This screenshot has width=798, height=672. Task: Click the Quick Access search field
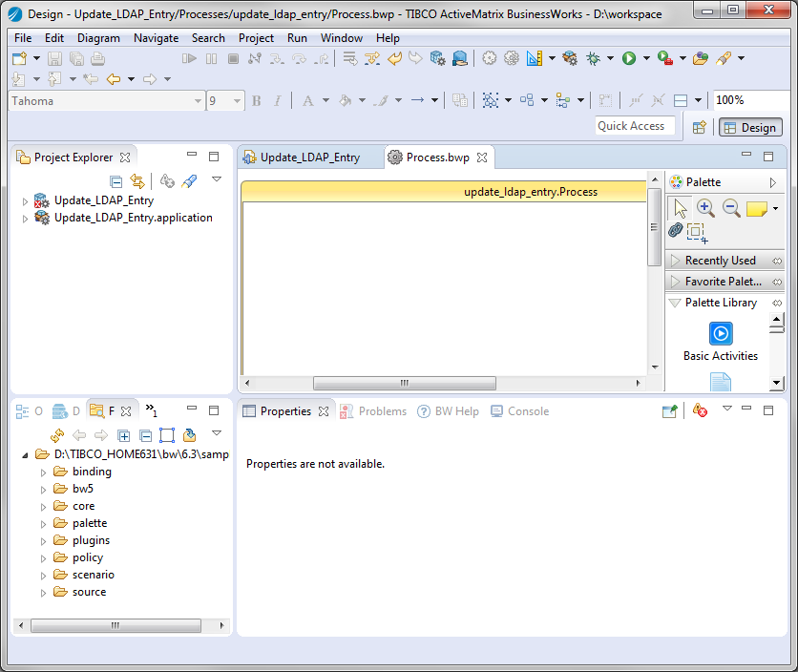pos(635,126)
